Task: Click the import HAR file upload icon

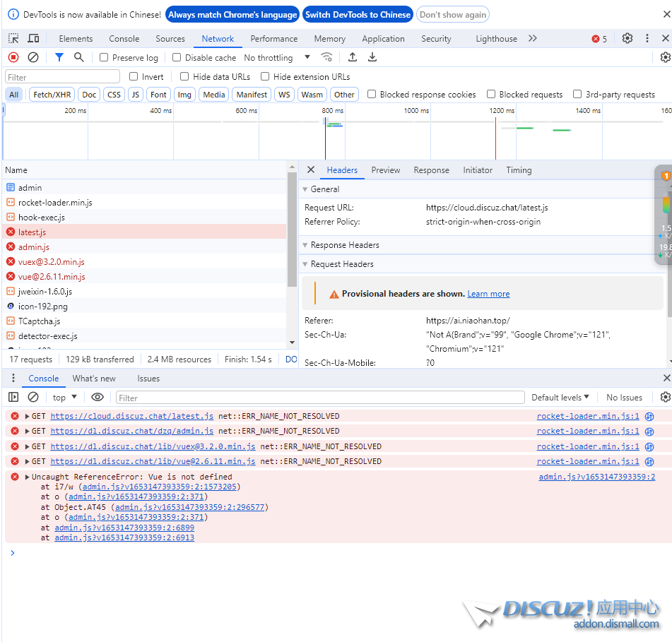Action: [x=353, y=57]
